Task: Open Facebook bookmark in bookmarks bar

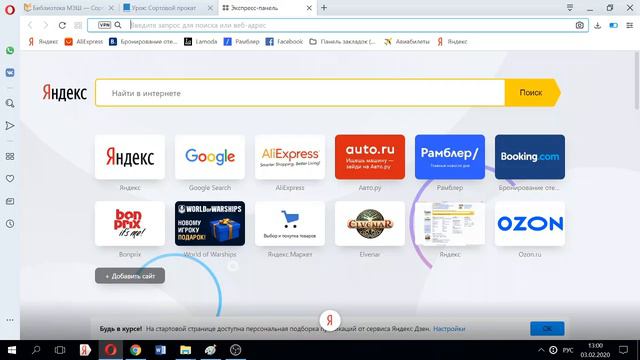Action: pos(284,42)
